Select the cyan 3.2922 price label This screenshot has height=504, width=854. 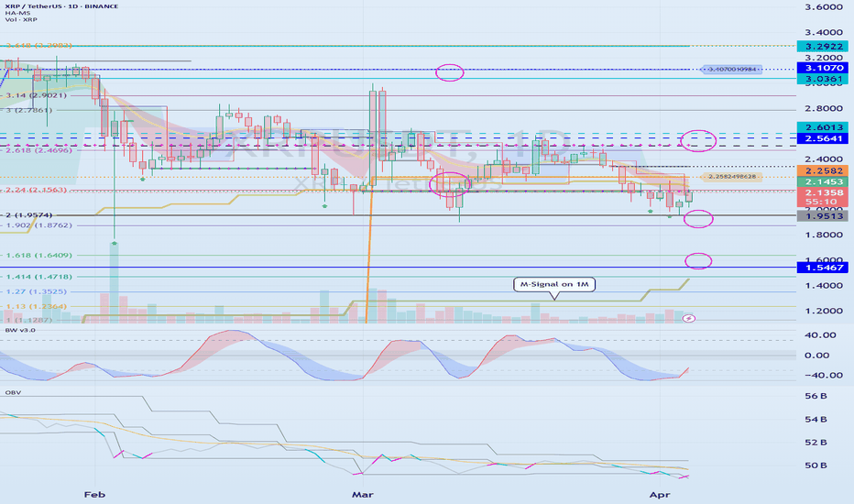point(823,47)
